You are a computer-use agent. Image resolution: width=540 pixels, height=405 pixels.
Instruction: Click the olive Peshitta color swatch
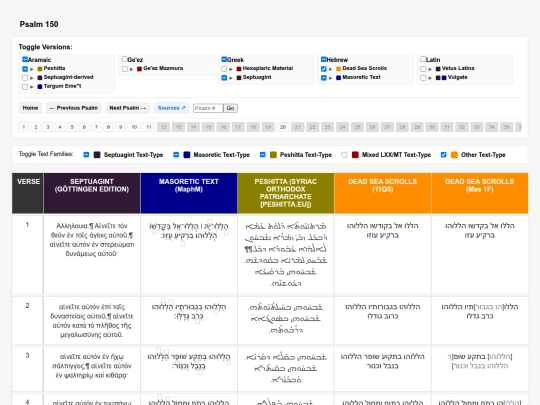click(x=40, y=69)
